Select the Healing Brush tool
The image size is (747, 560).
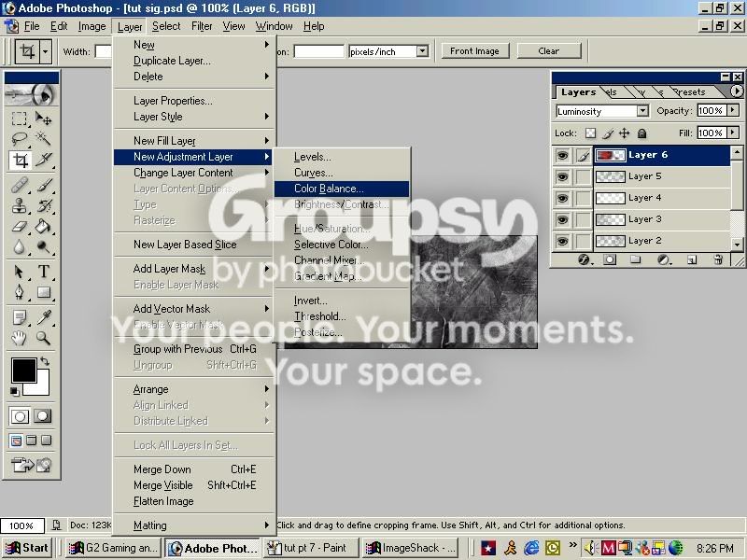[19, 185]
